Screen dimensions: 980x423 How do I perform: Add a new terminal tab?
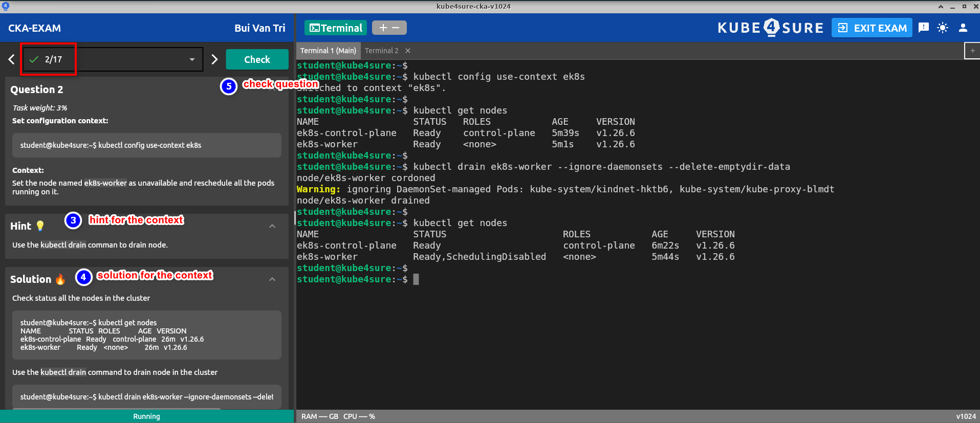point(972,51)
